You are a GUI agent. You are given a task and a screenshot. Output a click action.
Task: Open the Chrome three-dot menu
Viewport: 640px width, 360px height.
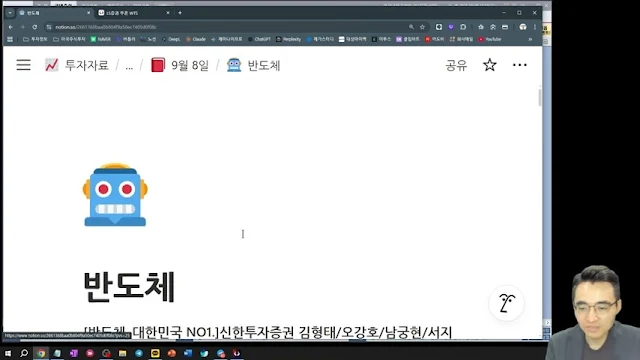click(535, 27)
